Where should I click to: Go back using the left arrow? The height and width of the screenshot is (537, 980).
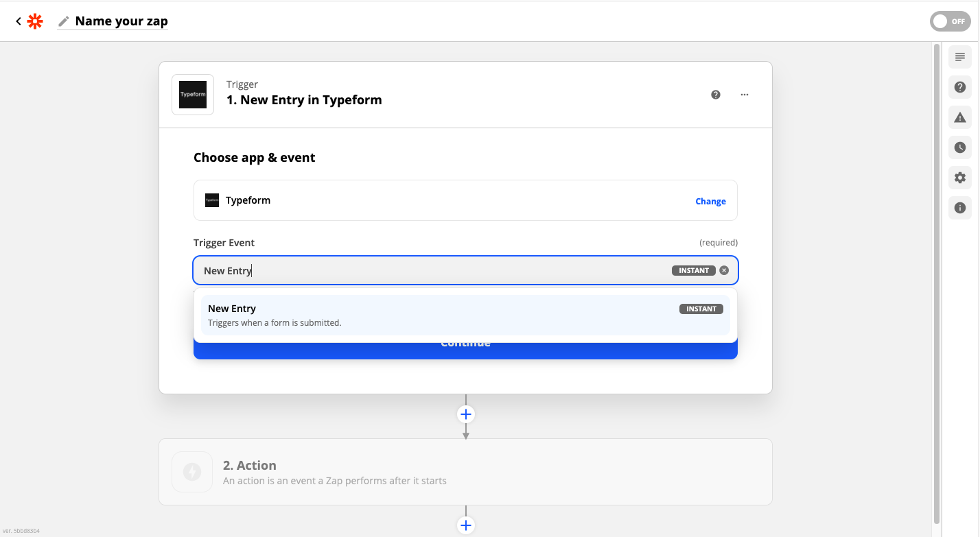pos(19,21)
